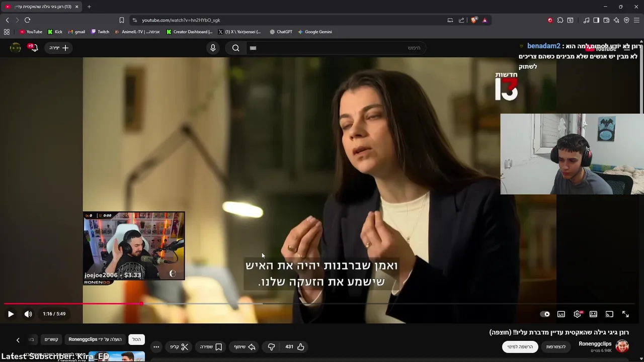Enter fullscreen mode
This screenshot has height=362, width=644.
tap(625, 314)
